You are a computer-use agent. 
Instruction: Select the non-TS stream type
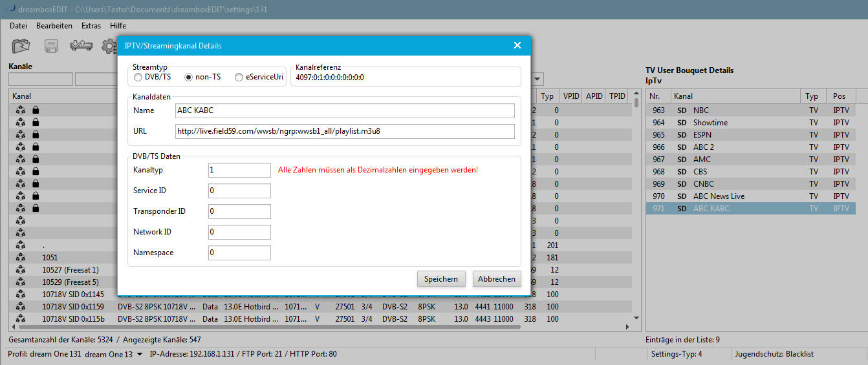189,77
